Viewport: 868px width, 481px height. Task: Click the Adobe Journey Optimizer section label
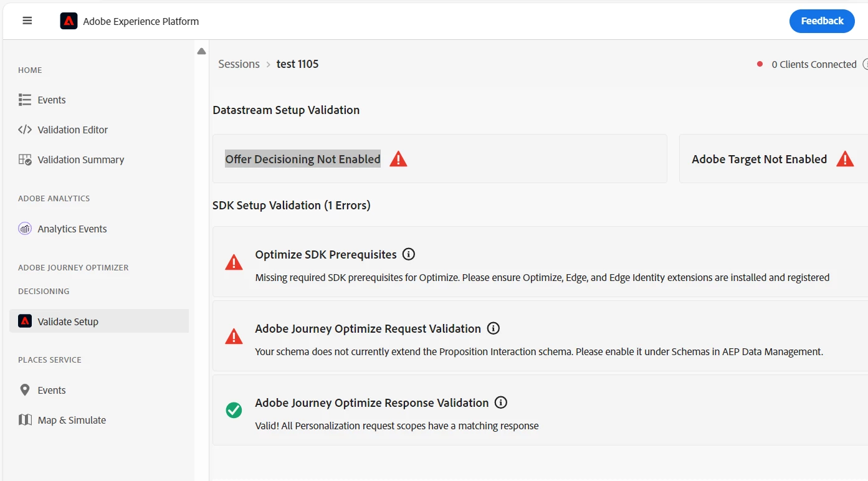click(74, 268)
